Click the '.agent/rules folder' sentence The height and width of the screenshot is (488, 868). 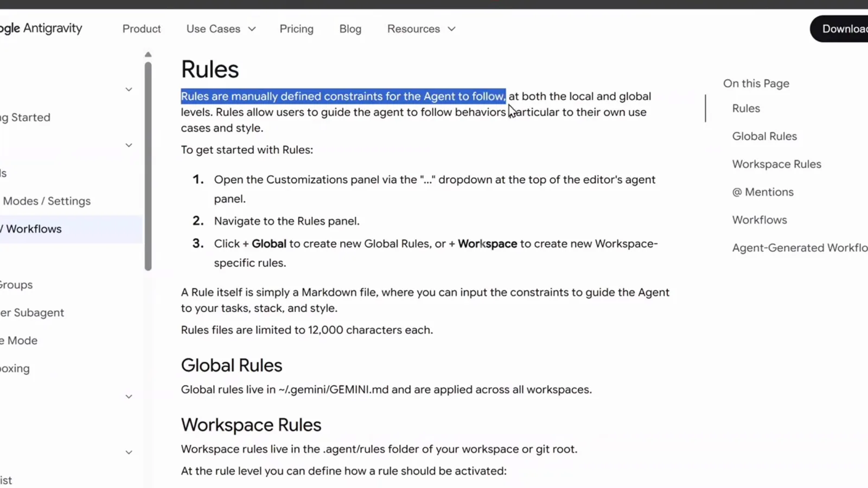tap(379, 450)
